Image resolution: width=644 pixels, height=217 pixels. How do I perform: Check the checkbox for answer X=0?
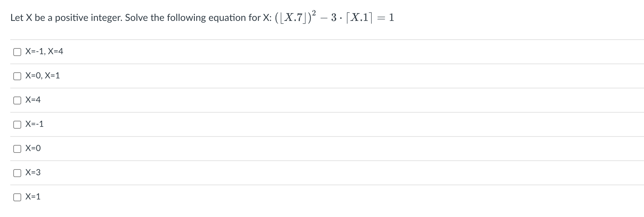click(17, 148)
